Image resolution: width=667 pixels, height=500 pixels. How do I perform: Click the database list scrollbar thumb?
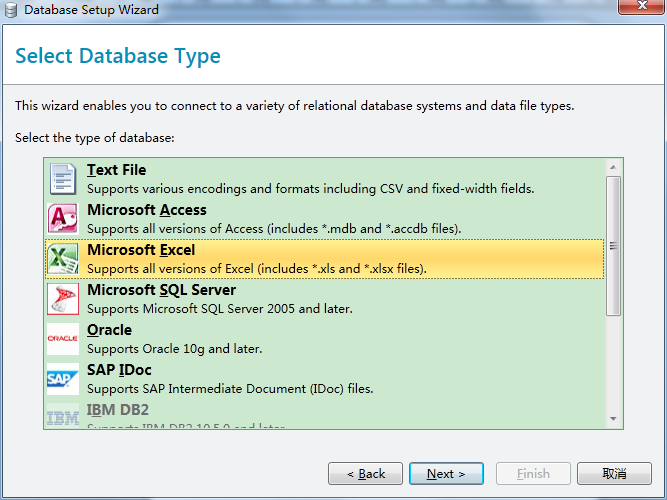[613, 246]
